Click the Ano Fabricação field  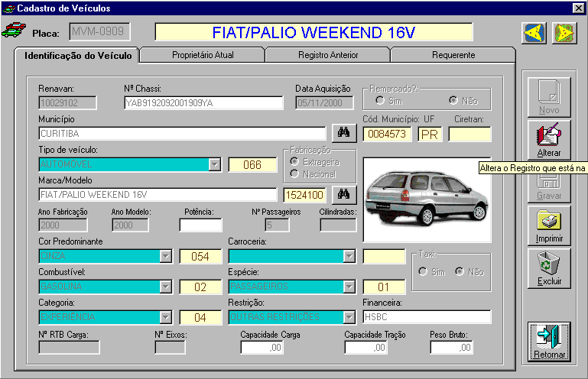click(x=63, y=225)
